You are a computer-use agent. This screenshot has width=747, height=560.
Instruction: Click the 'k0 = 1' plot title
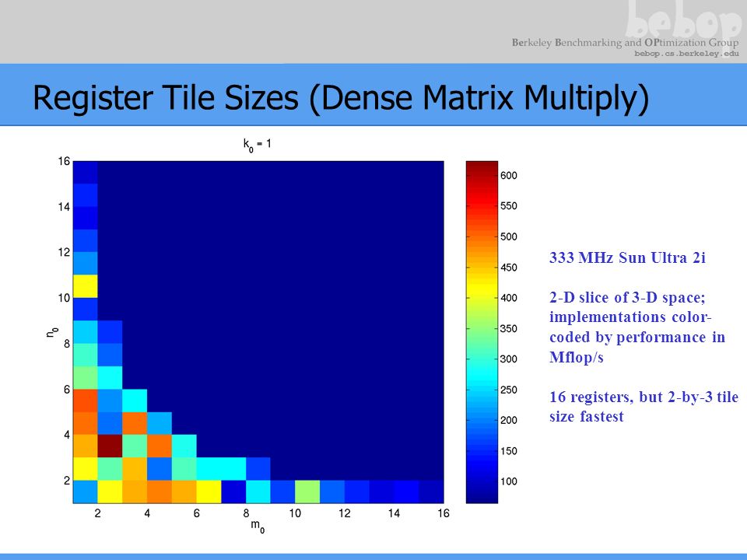258,145
